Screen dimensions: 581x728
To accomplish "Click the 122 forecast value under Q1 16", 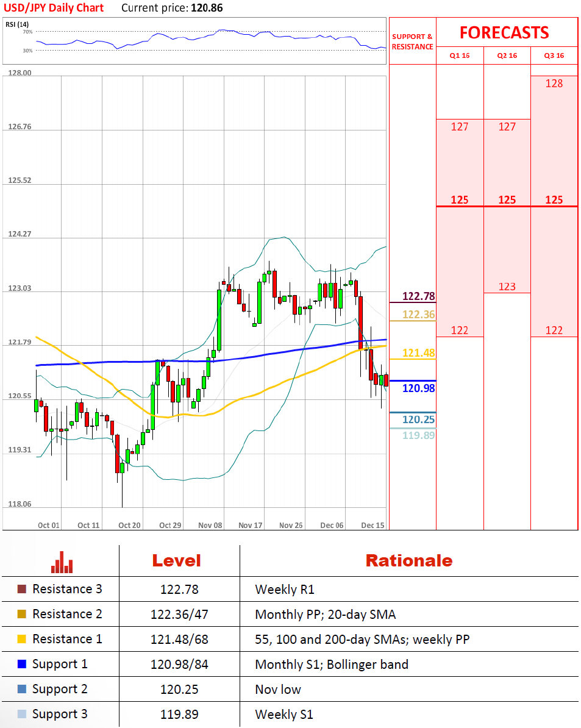I will pyautogui.click(x=460, y=330).
